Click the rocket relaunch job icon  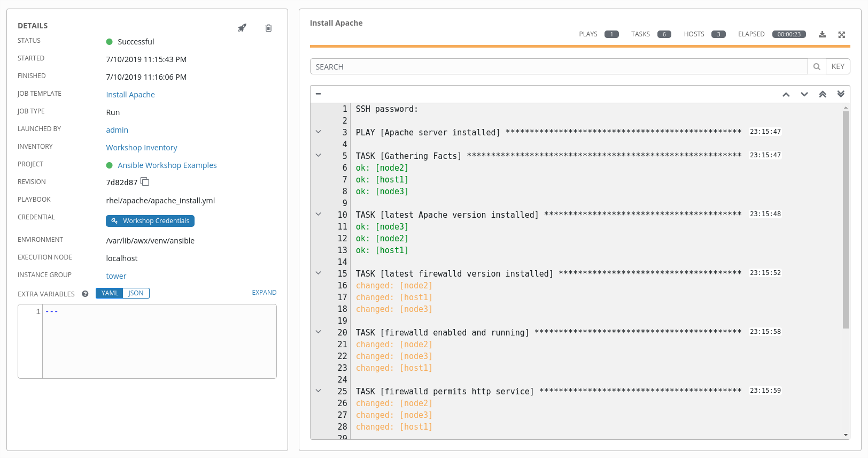pos(242,28)
